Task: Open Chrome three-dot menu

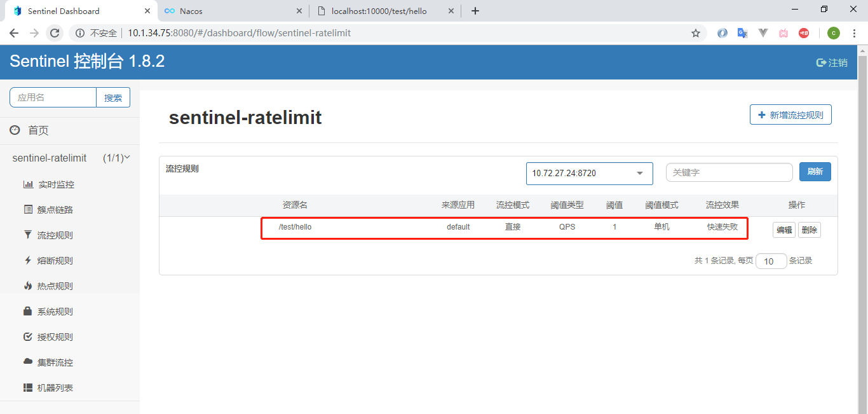Action: coord(854,33)
